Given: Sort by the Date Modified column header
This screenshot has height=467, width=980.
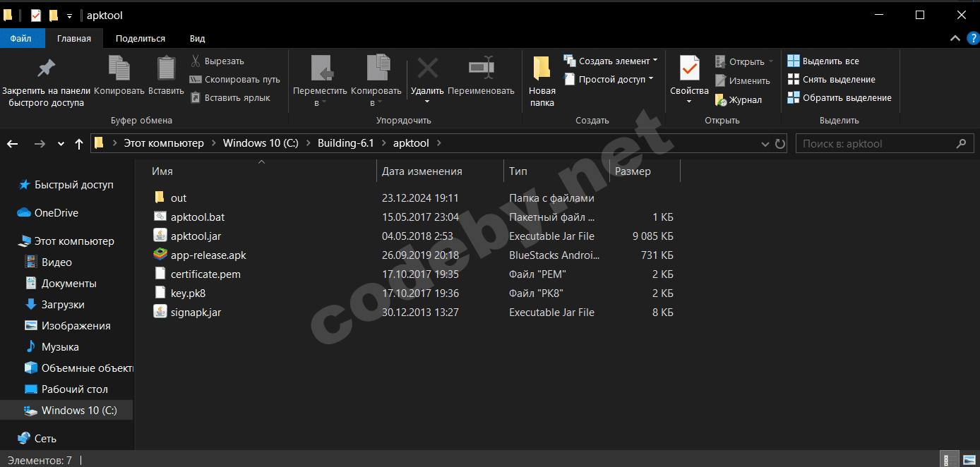Looking at the screenshot, I should tap(422, 171).
